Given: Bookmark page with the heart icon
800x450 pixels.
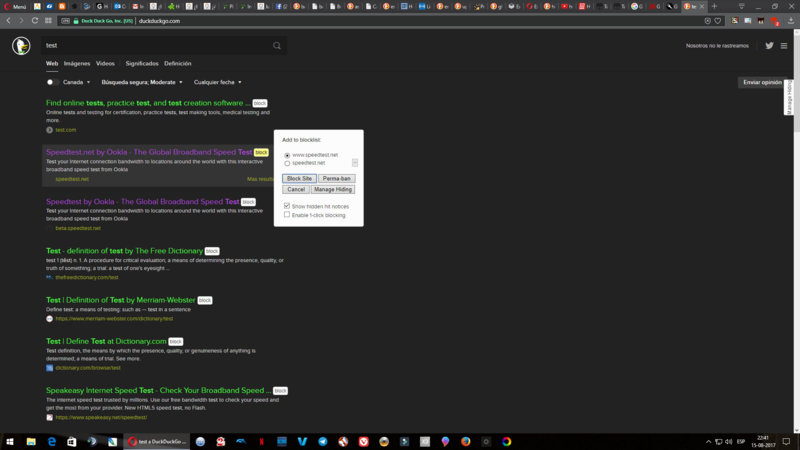Looking at the screenshot, I should pos(718,21).
